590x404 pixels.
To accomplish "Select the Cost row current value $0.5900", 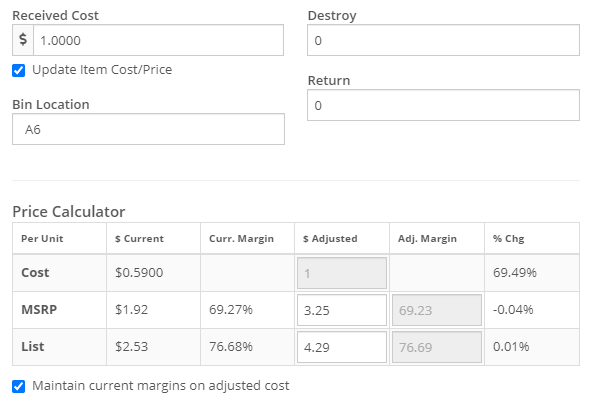I will click(139, 272).
